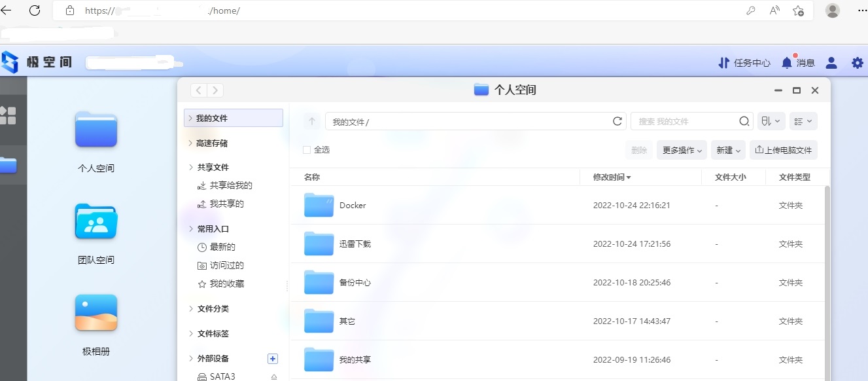Image resolution: width=868 pixels, height=381 pixels.
Task: Click the 搜索 我的文件 search field
Action: 684,121
